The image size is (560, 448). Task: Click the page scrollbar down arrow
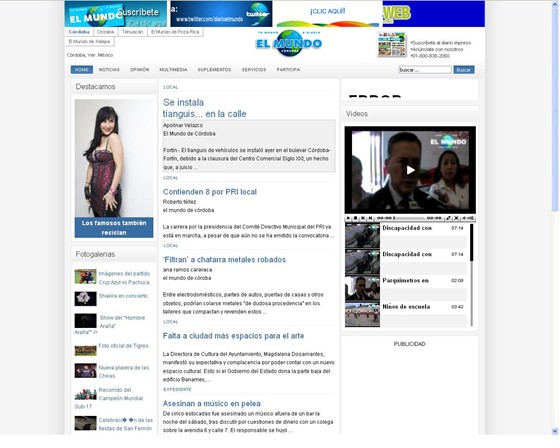tap(555, 431)
